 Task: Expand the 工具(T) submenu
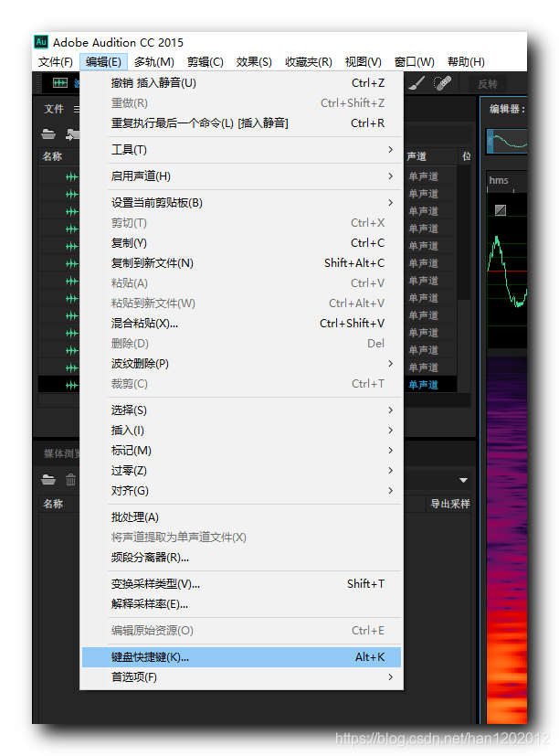tap(241, 150)
